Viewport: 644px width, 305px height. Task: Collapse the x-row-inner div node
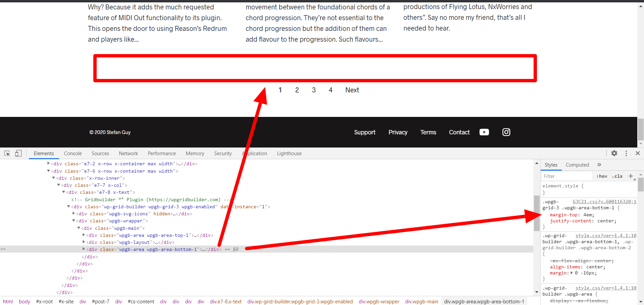click(53, 178)
